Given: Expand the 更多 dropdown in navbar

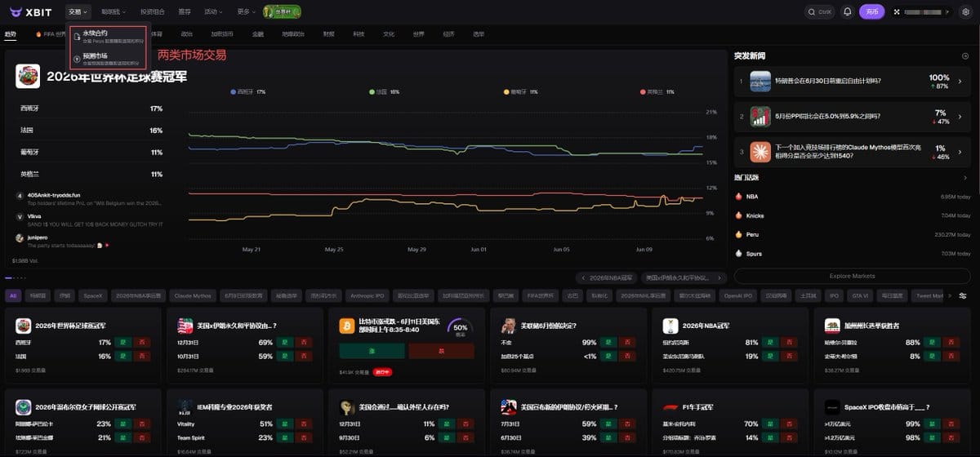Looking at the screenshot, I should 246,11.
